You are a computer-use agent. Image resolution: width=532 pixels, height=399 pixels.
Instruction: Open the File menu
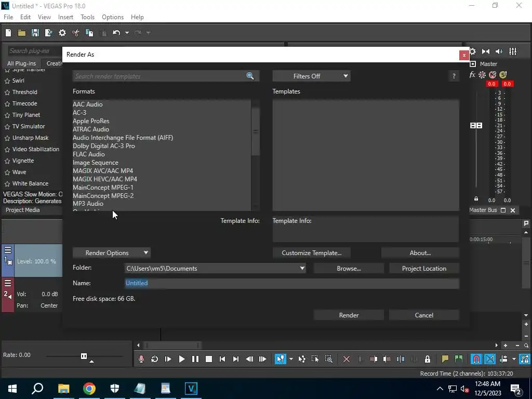(x=8, y=17)
